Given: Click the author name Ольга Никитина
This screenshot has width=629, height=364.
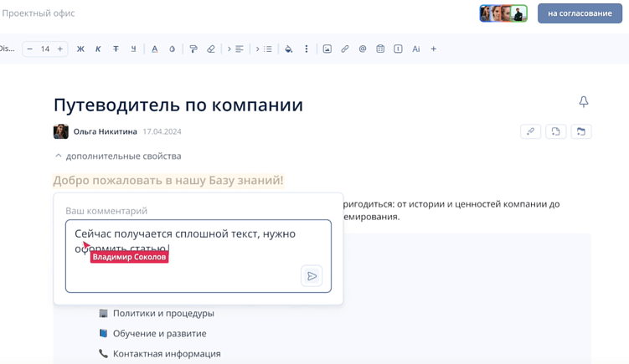Looking at the screenshot, I should (x=105, y=131).
